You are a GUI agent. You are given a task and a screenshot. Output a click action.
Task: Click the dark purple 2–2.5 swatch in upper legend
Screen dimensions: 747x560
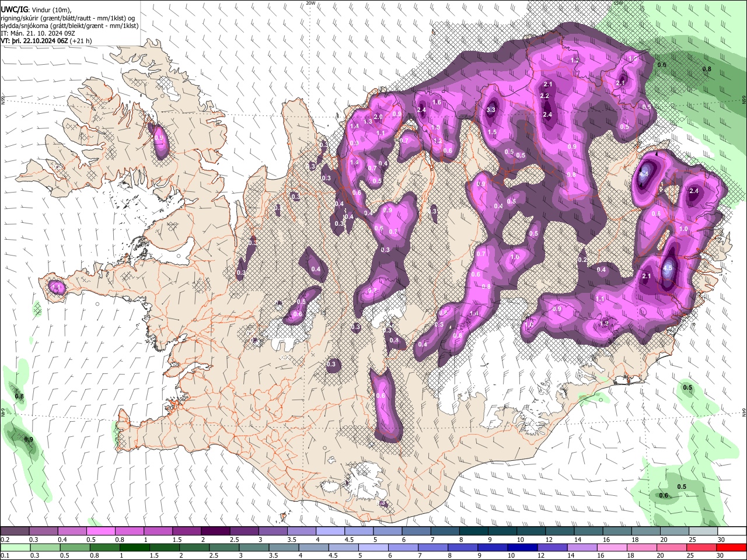(215, 531)
